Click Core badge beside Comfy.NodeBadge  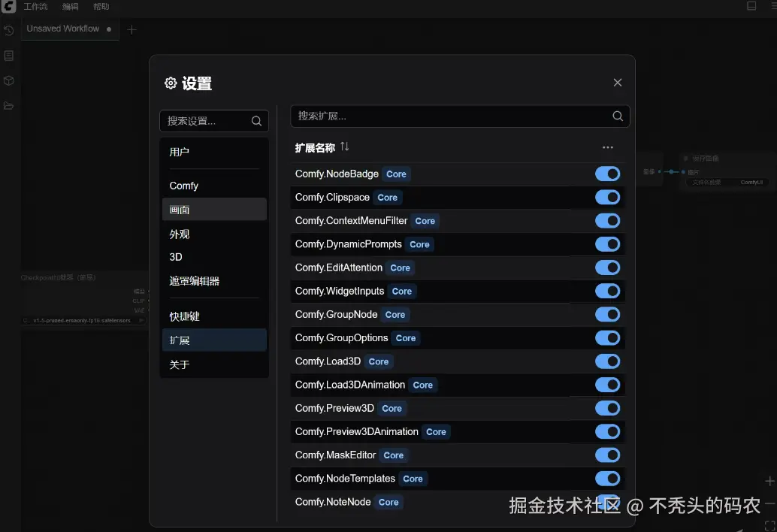tap(396, 174)
